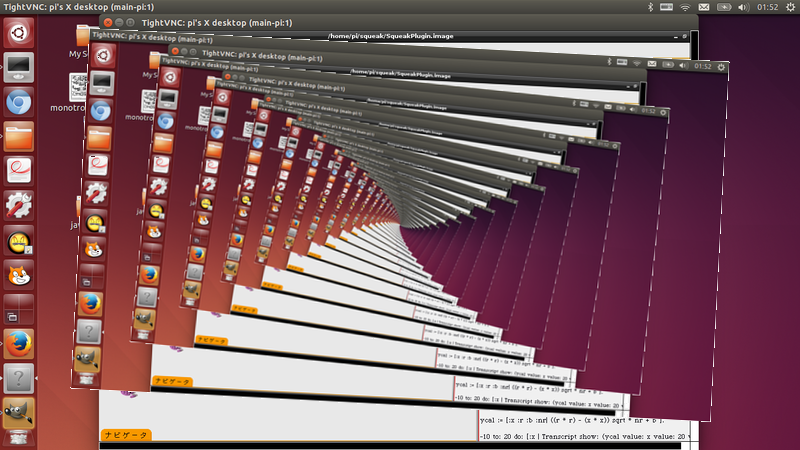Click System Settings in largest nested VNC launcher
Screen dimensions: 800x450
(x=95, y=193)
